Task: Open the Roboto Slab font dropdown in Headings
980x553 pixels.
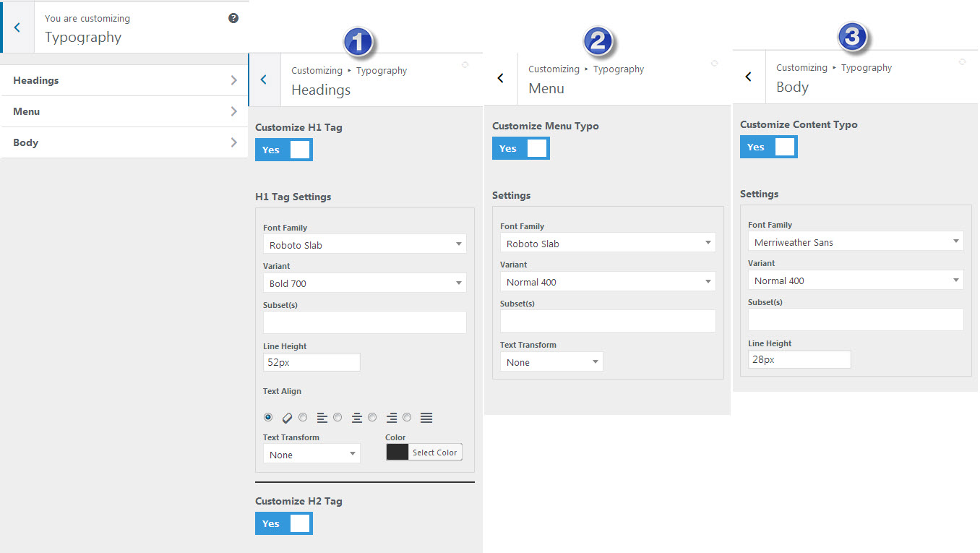Action: [x=365, y=245]
